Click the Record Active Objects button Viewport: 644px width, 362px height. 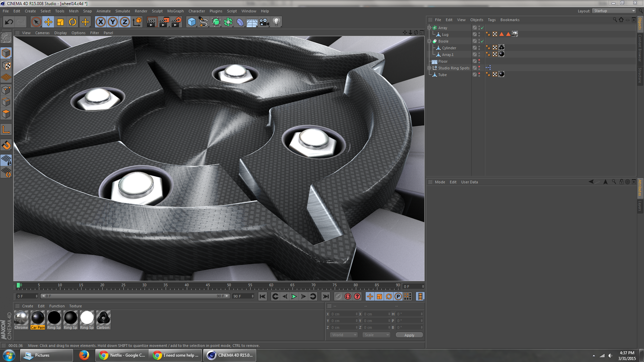[x=348, y=296]
